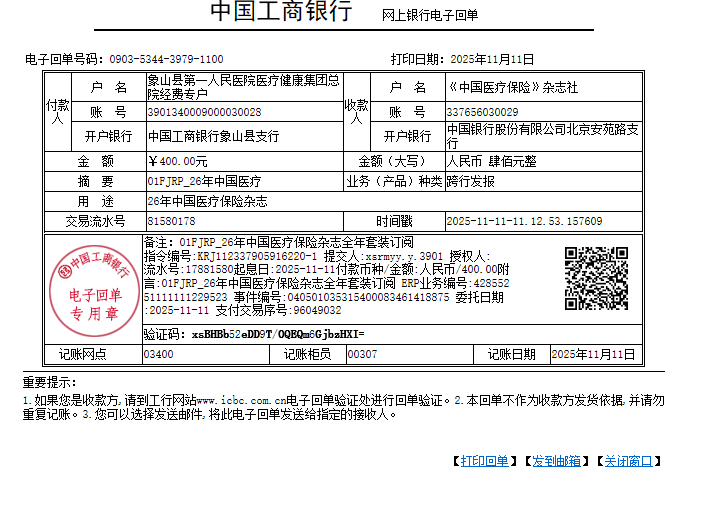Click the 关闭窗口 close window link
The image size is (706, 510).
click(x=628, y=461)
